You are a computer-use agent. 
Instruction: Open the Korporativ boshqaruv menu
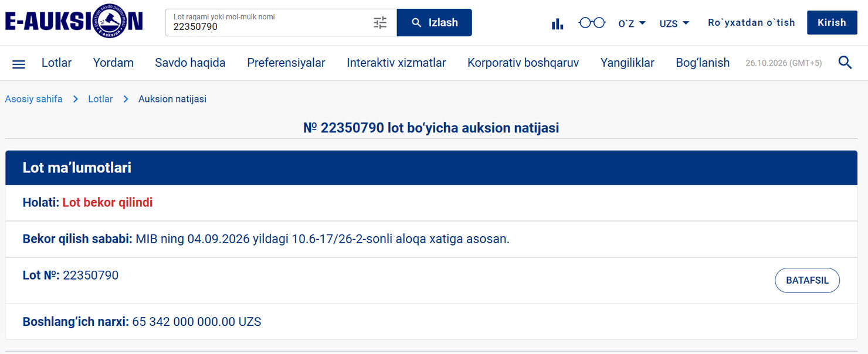[523, 63]
